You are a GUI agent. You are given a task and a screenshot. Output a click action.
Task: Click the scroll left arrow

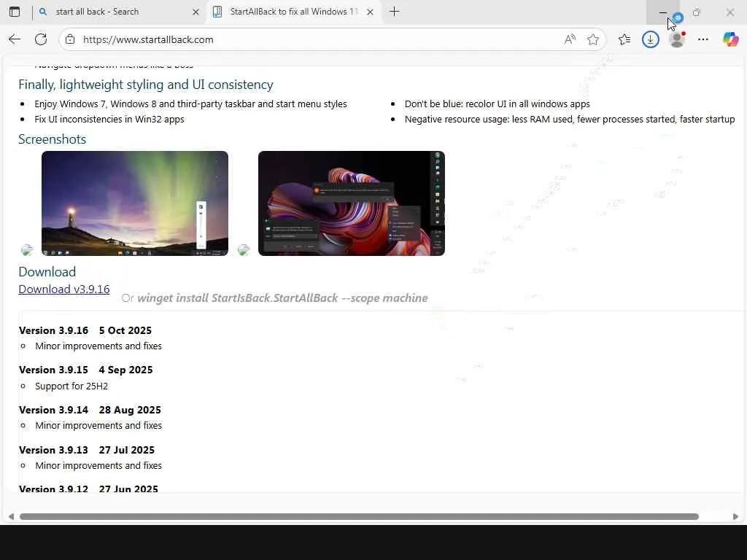click(x=11, y=517)
